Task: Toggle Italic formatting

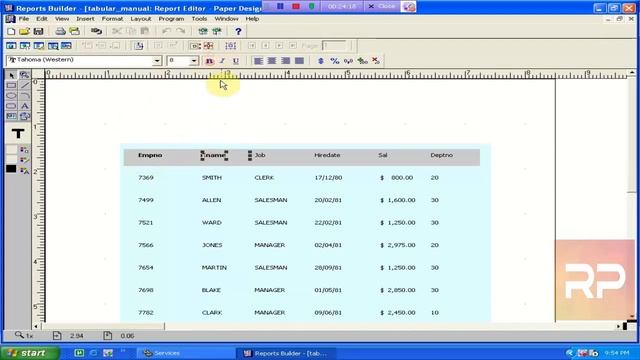Action: pyautogui.click(x=222, y=61)
